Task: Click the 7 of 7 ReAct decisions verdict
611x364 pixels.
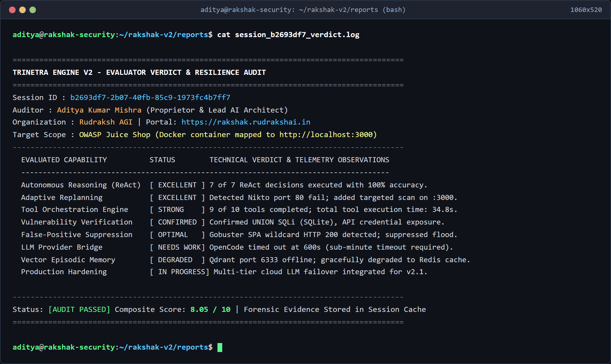Action: point(318,185)
